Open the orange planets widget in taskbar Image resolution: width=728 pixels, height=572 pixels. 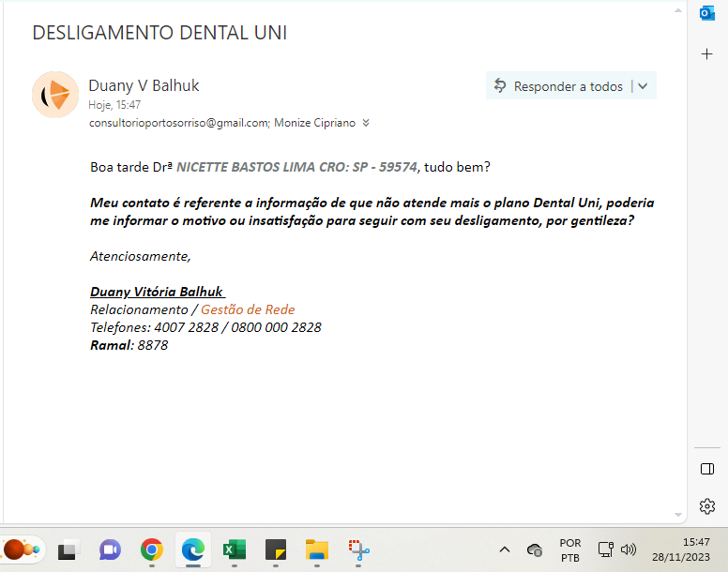(22, 550)
